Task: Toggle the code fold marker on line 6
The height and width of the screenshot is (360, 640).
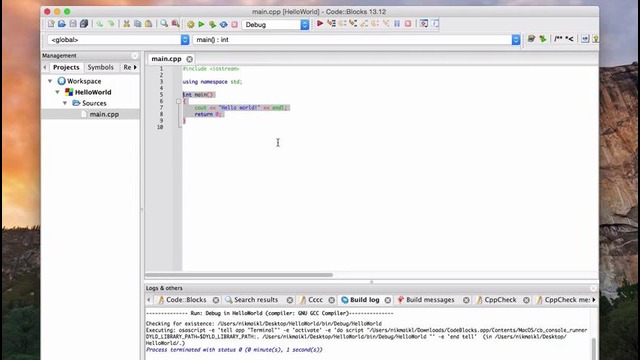Action: tap(178, 101)
